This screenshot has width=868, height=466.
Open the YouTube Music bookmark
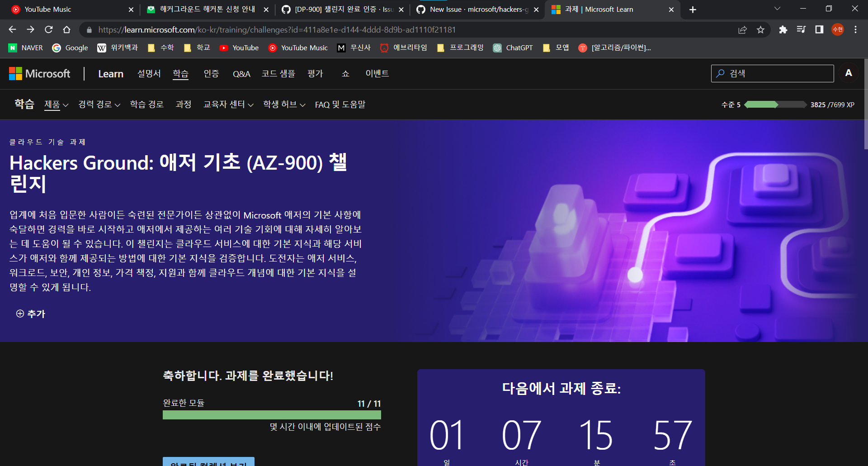coord(298,48)
